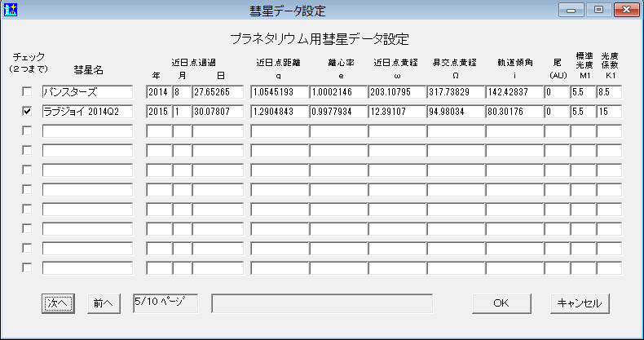Click the キャンセル cancel button

click(578, 302)
